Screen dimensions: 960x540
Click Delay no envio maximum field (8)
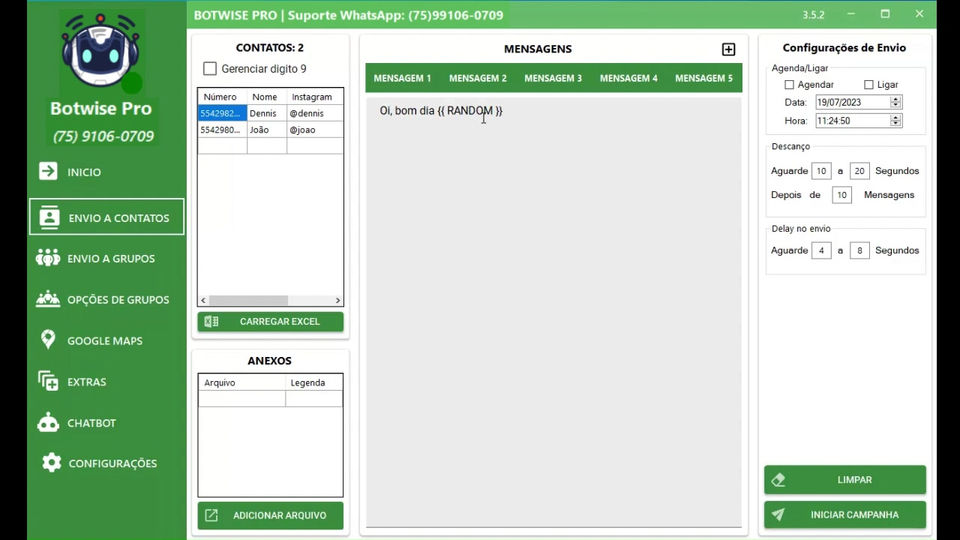[x=860, y=250]
